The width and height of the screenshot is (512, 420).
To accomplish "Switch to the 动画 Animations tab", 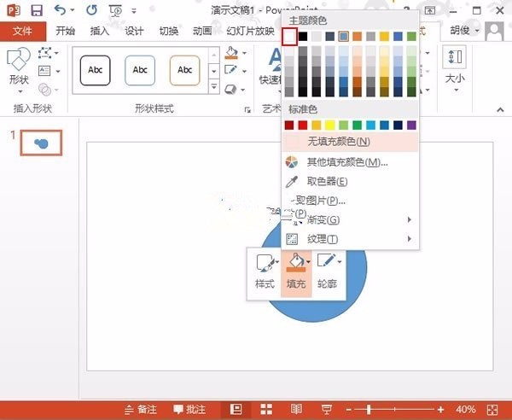I will (202, 31).
